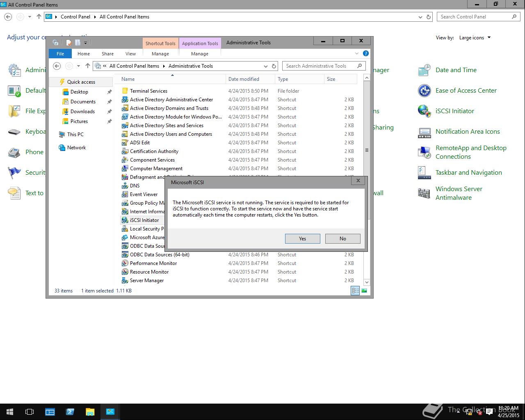525x420 pixels.
Task: Select Documents in navigation pane
Action: (x=83, y=102)
